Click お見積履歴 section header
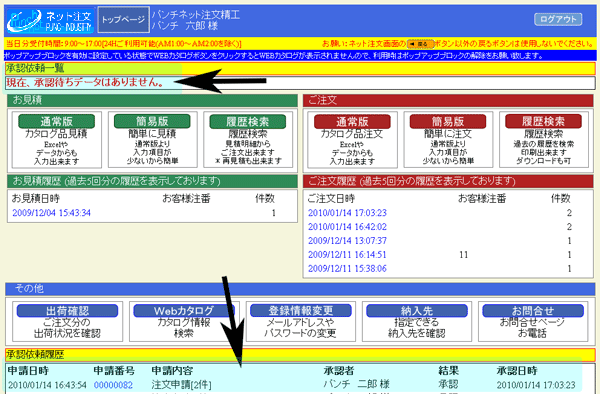This screenshot has height=394, width=600. click(x=152, y=181)
